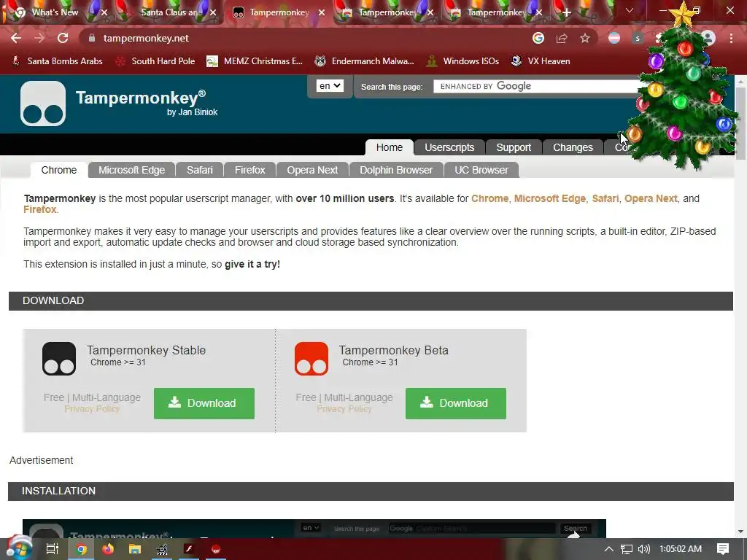Select the Dolphin Browser tab
Image resolution: width=747 pixels, height=560 pixels.
tap(396, 170)
